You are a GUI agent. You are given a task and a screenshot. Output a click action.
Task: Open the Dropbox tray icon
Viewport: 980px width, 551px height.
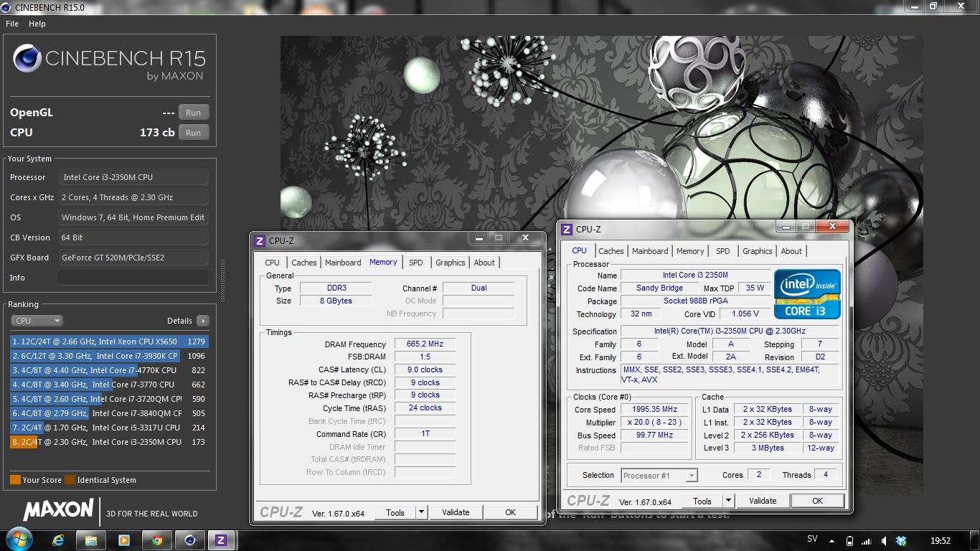[901, 540]
